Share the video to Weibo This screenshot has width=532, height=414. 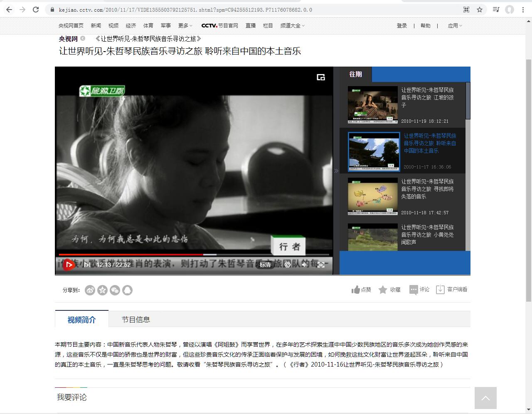(90, 290)
